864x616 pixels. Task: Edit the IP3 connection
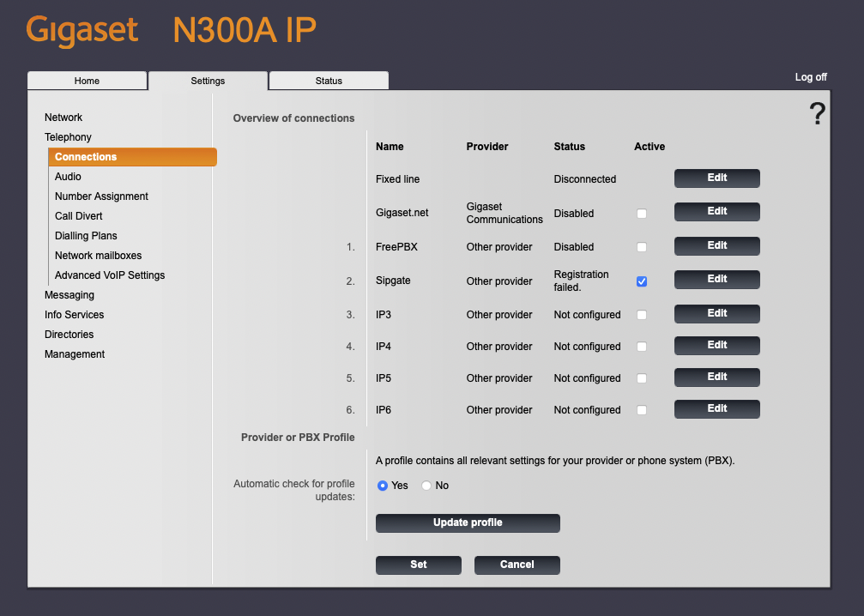tap(717, 313)
